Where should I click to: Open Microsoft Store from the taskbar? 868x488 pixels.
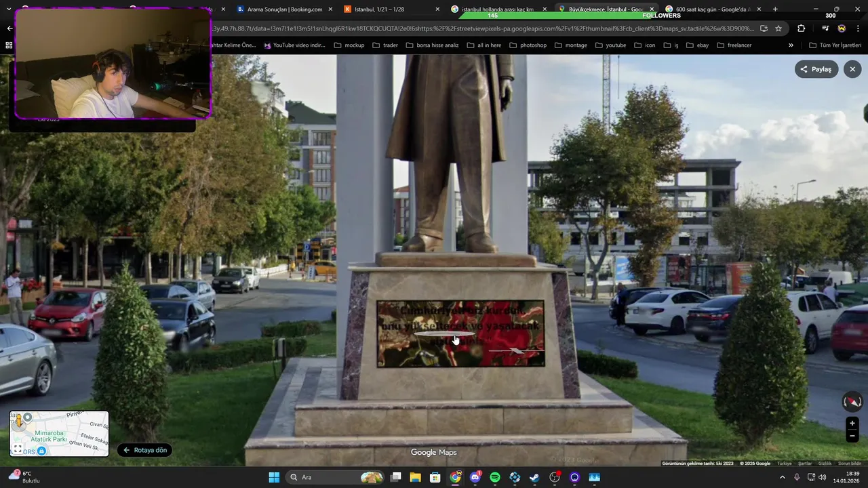[435, 477]
